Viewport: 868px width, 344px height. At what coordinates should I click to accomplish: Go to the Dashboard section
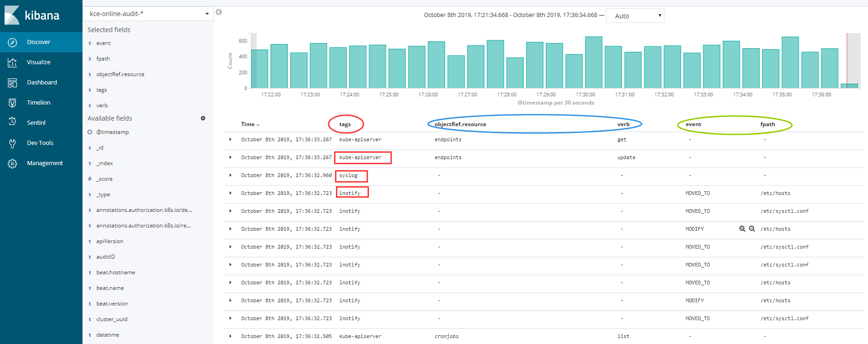(42, 83)
